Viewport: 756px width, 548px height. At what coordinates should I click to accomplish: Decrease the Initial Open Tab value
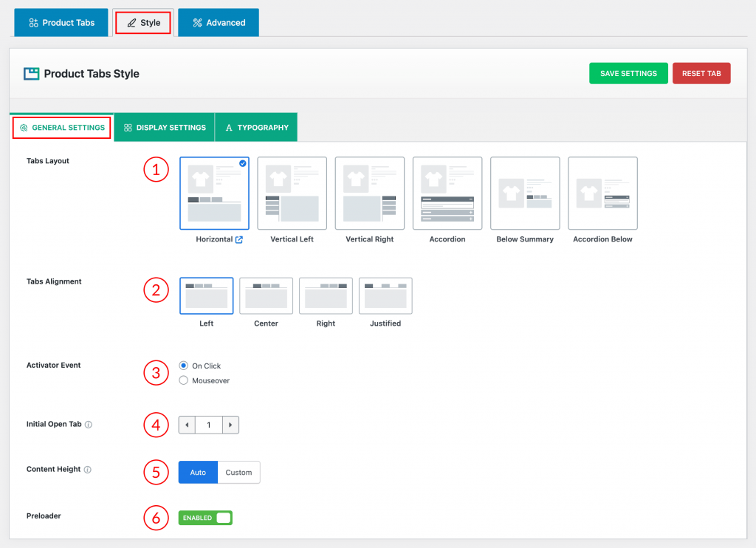[187, 425]
